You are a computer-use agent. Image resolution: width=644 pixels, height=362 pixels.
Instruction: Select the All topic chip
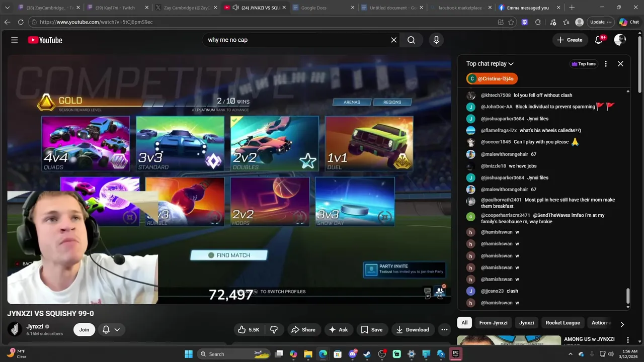(x=464, y=323)
